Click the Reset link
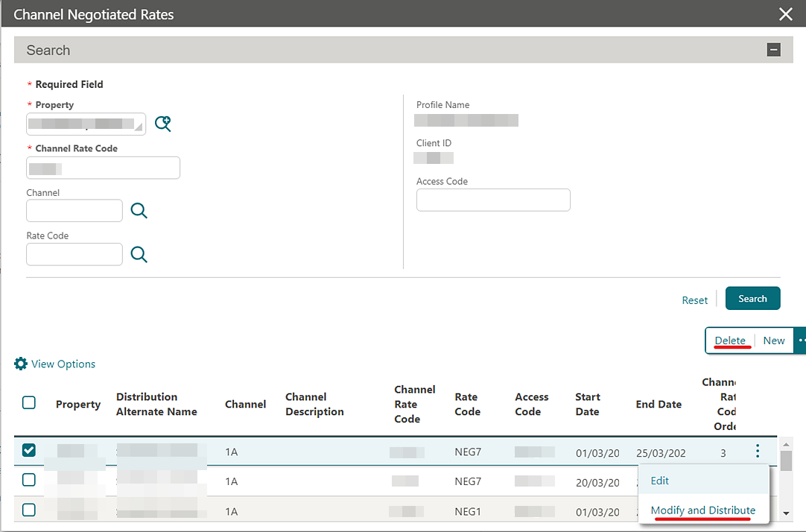 pyautogui.click(x=694, y=300)
